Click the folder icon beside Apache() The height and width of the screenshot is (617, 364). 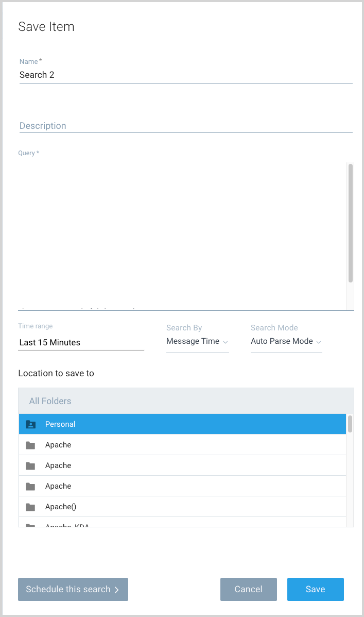click(x=30, y=506)
